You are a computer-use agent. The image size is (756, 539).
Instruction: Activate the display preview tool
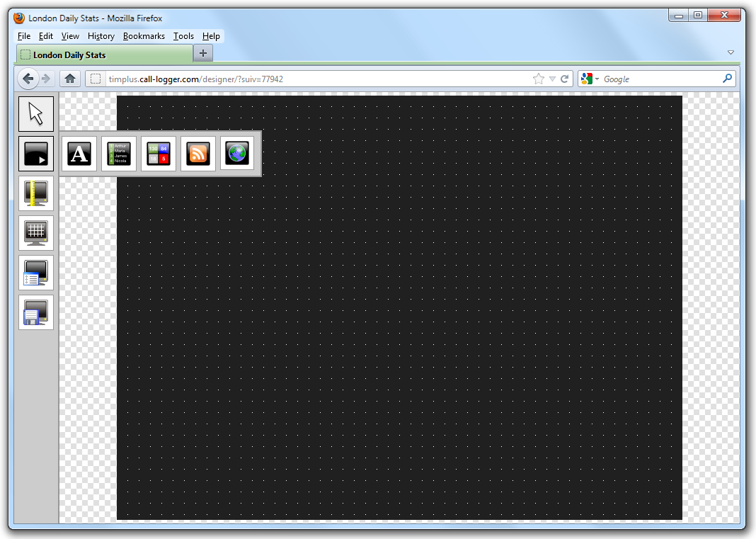click(x=36, y=154)
